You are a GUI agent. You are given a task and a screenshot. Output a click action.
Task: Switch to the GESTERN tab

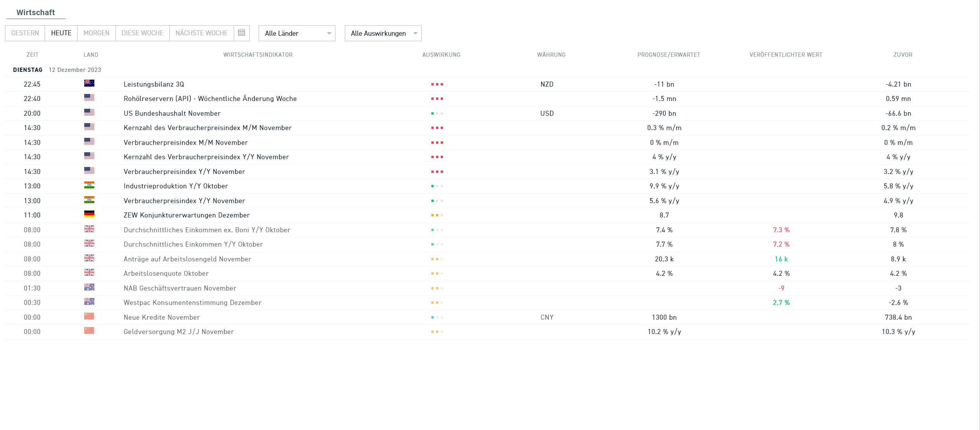click(x=25, y=33)
